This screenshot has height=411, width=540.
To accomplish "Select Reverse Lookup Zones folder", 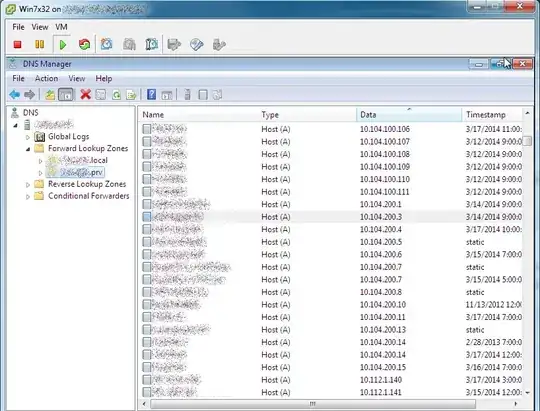I will tap(87, 184).
